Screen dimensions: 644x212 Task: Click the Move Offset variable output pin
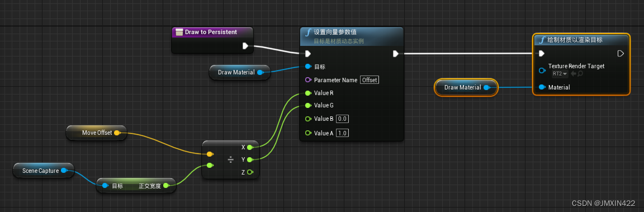click(117, 133)
